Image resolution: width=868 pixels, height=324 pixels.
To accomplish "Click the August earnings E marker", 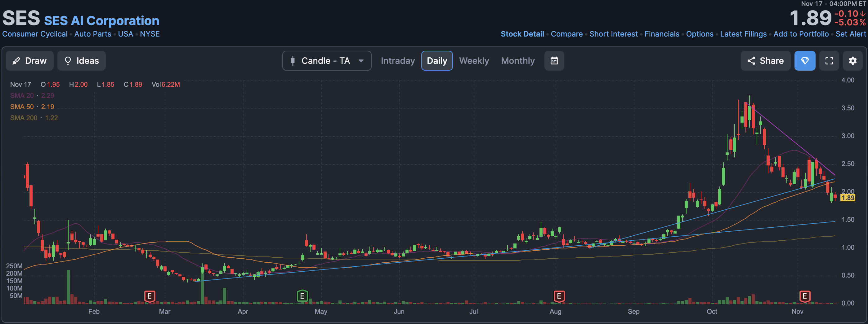I will coord(559,296).
